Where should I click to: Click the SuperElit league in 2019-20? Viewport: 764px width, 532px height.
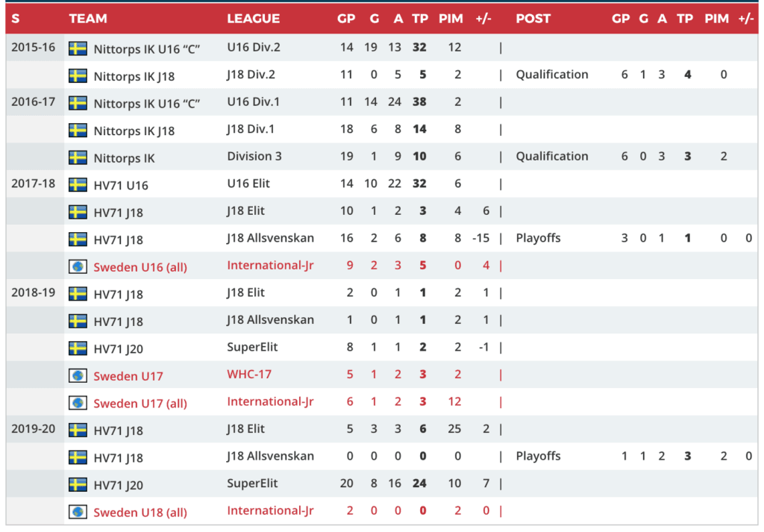click(251, 484)
